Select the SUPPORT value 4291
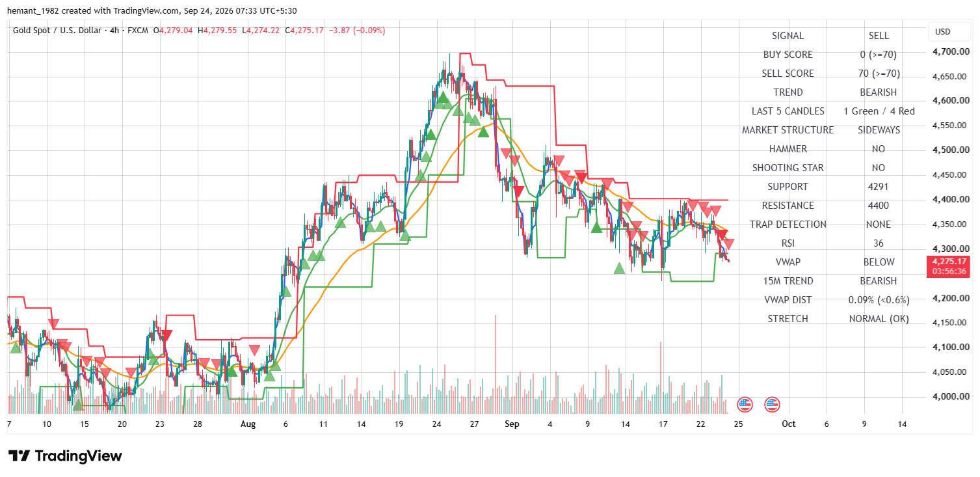Image resolution: width=980 pixels, height=477 pixels. coord(879,187)
